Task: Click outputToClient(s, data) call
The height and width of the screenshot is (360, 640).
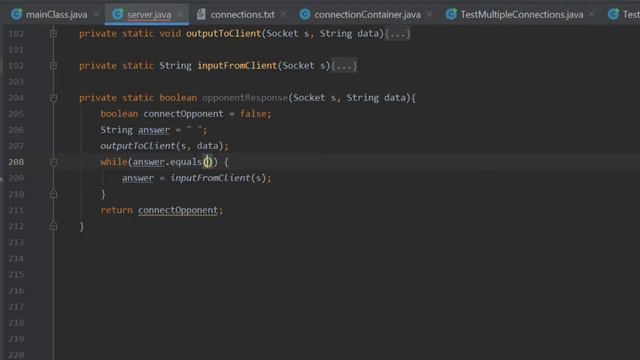Action: [x=164, y=146]
